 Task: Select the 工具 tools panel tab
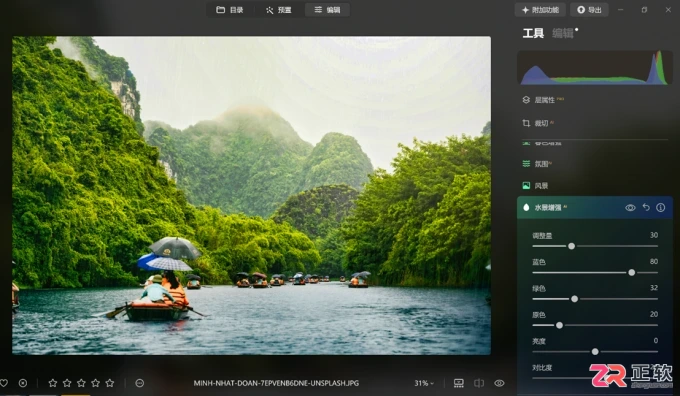coord(533,33)
